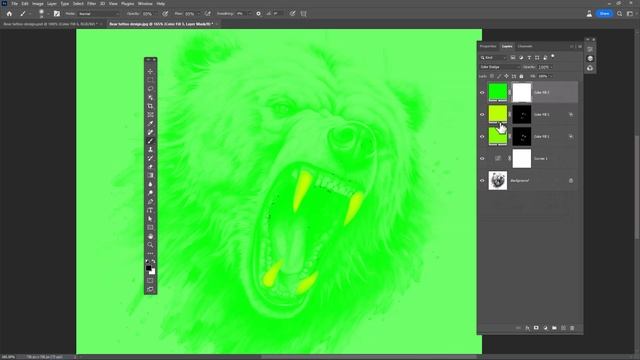The image size is (640, 360).
Task: Open the blend mode dropdown in Layers panel
Action: [500, 67]
